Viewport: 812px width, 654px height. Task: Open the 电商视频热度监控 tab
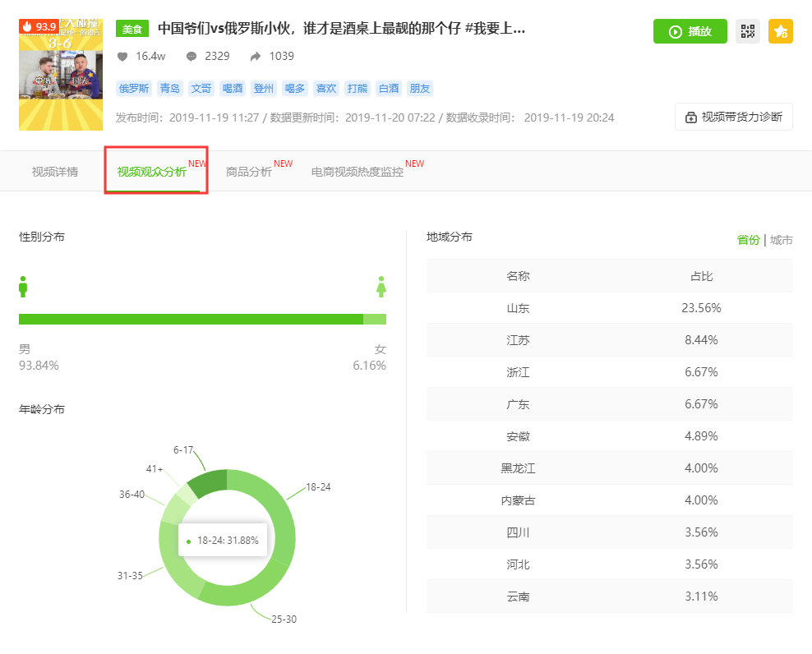point(358,172)
